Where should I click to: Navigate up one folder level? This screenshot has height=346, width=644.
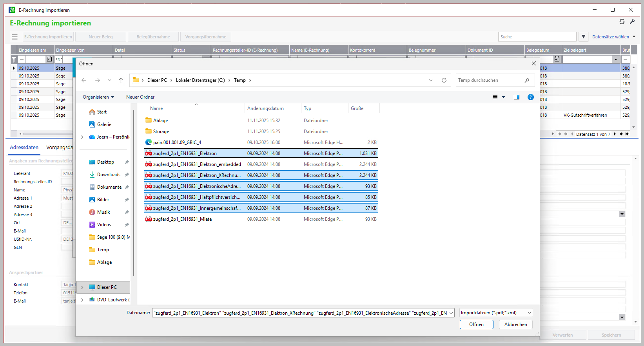(x=121, y=80)
